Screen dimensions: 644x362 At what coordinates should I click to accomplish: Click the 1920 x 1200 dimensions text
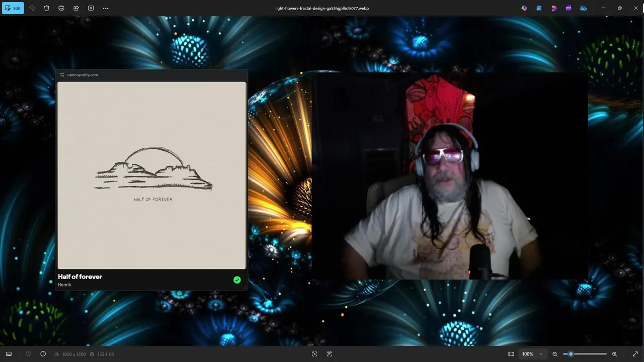tap(74, 354)
